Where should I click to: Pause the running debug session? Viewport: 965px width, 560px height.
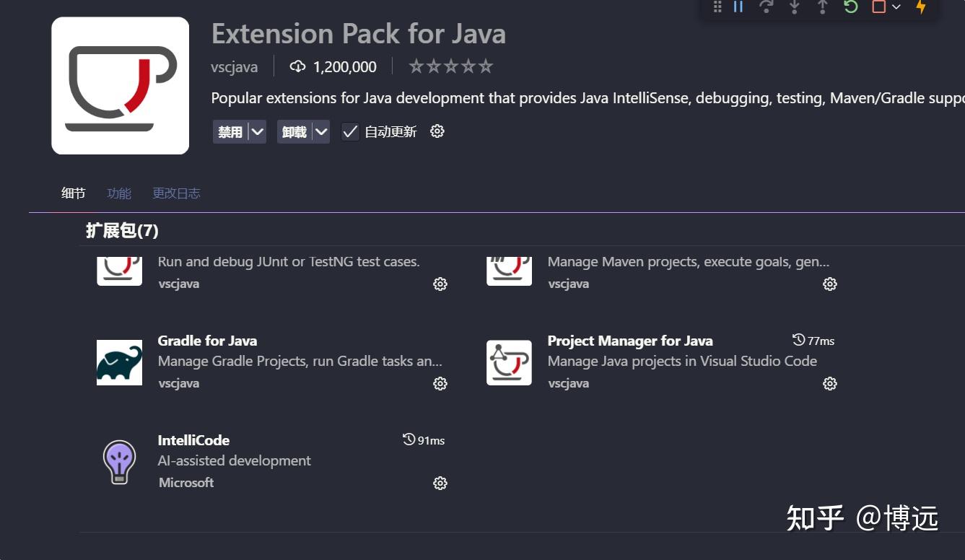pos(738,7)
